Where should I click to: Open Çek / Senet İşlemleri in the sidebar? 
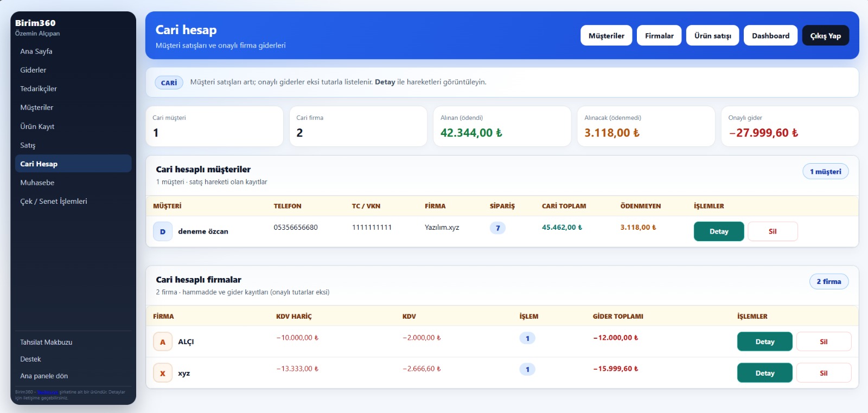(73, 201)
